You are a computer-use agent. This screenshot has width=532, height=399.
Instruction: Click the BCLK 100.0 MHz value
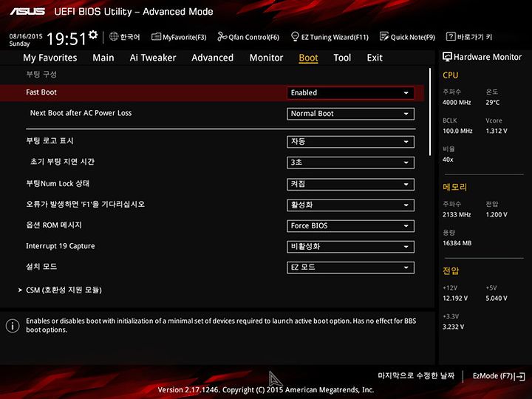457,131
